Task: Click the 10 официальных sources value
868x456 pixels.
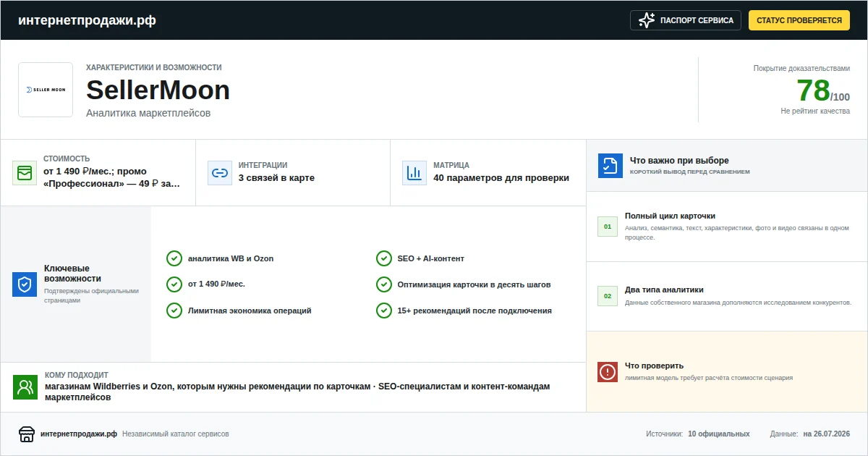Action: click(x=719, y=434)
